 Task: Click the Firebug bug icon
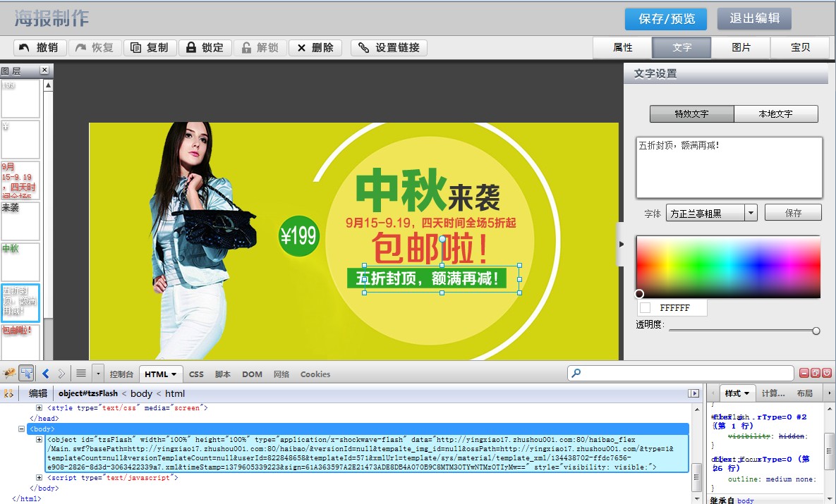(9, 374)
